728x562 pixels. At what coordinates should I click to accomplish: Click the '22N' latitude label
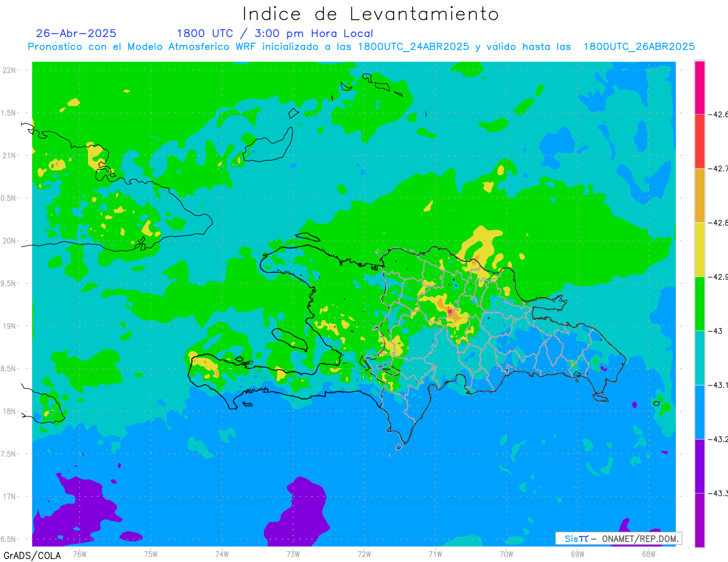pos(10,70)
